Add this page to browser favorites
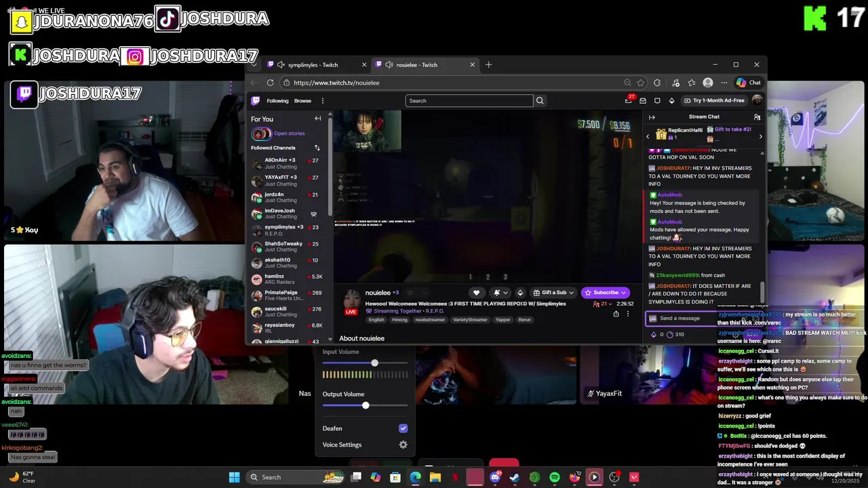868x488 pixels. point(641,83)
